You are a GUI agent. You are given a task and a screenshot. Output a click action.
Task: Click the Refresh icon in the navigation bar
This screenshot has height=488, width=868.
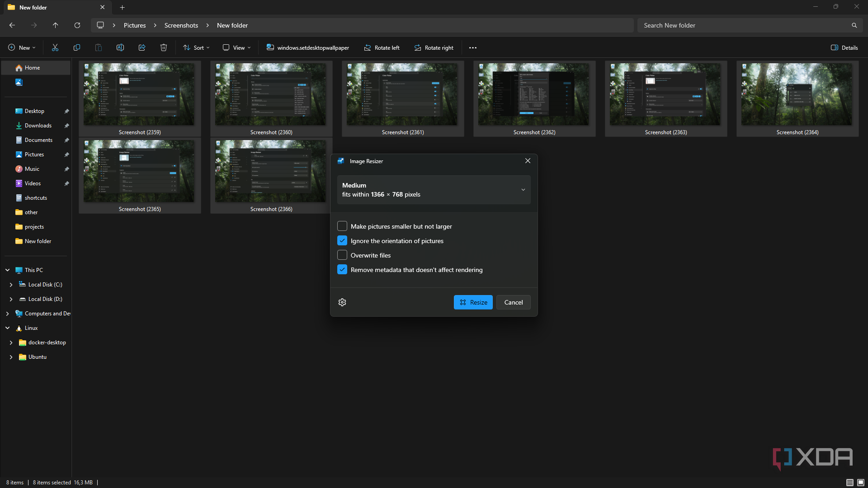coord(77,25)
